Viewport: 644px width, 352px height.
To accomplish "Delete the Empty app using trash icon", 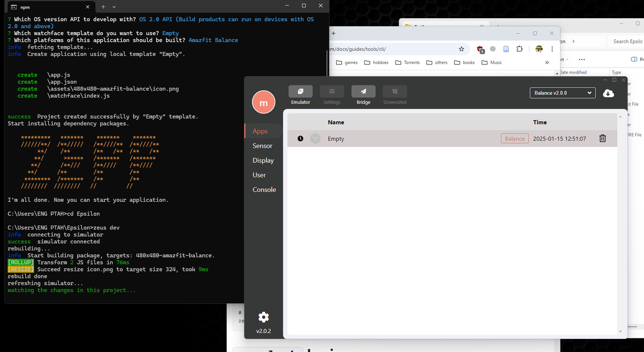I will [x=602, y=138].
